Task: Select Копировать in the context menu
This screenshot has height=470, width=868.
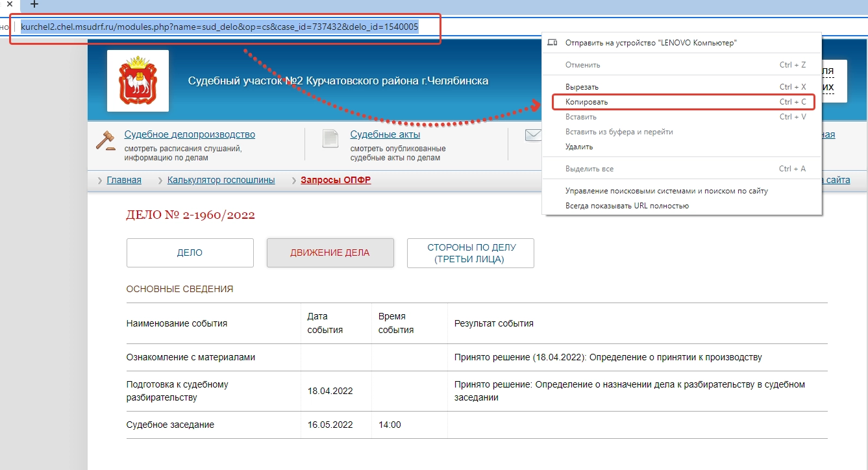Action: pos(683,102)
